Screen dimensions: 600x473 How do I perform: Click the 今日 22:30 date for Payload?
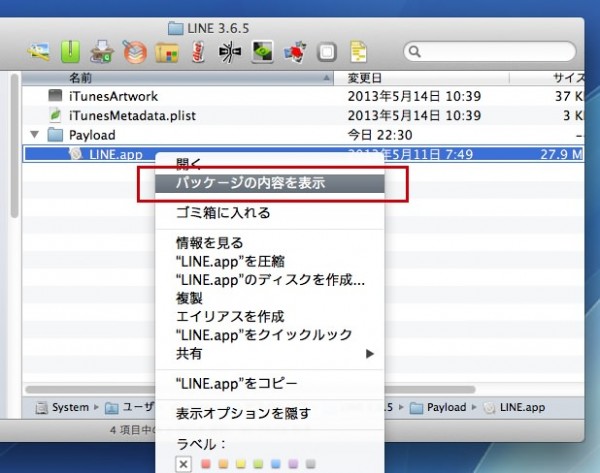click(380, 135)
